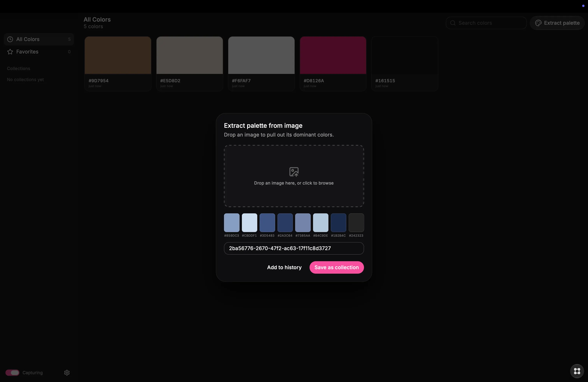Click Add to history button
Screen dimensions: 588x382
point(284,267)
